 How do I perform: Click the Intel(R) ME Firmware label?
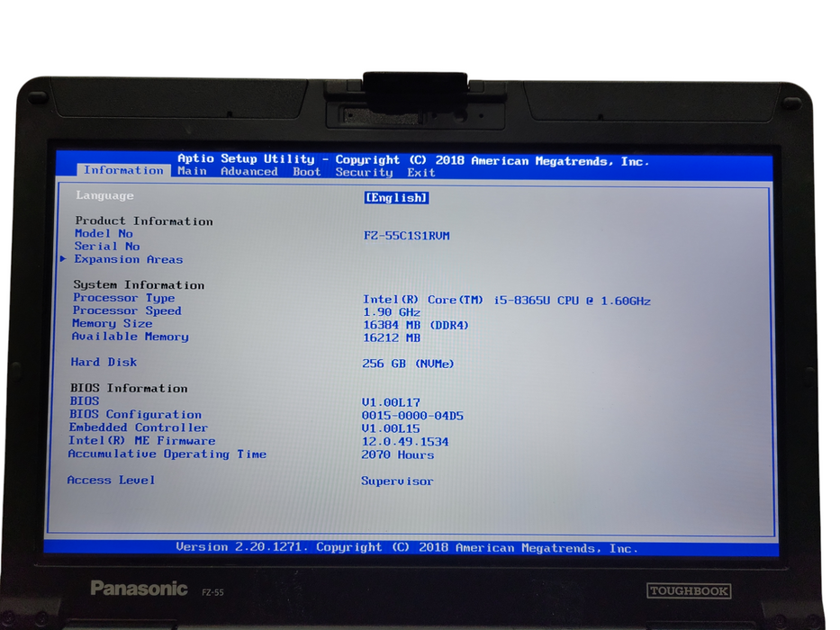pyautogui.click(x=142, y=441)
